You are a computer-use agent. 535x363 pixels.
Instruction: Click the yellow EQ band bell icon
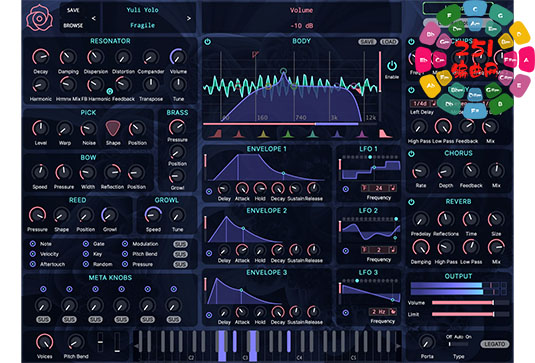(x=263, y=133)
